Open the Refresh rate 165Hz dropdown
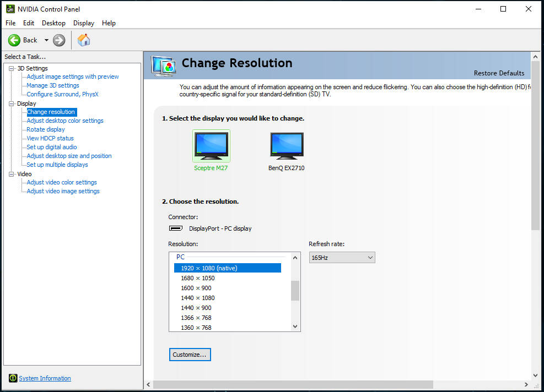Image resolution: width=544 pixels, height=392 pixels. click(x=342, y=258)
